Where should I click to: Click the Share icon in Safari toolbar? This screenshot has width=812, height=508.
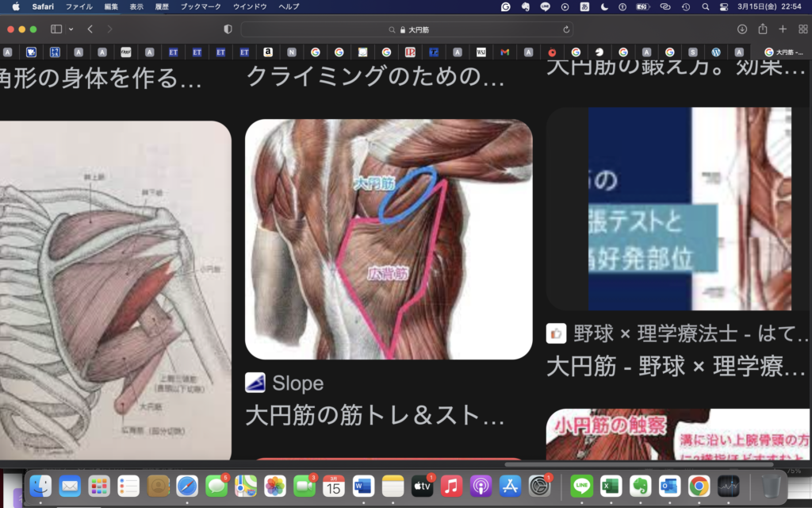(763, 29)
